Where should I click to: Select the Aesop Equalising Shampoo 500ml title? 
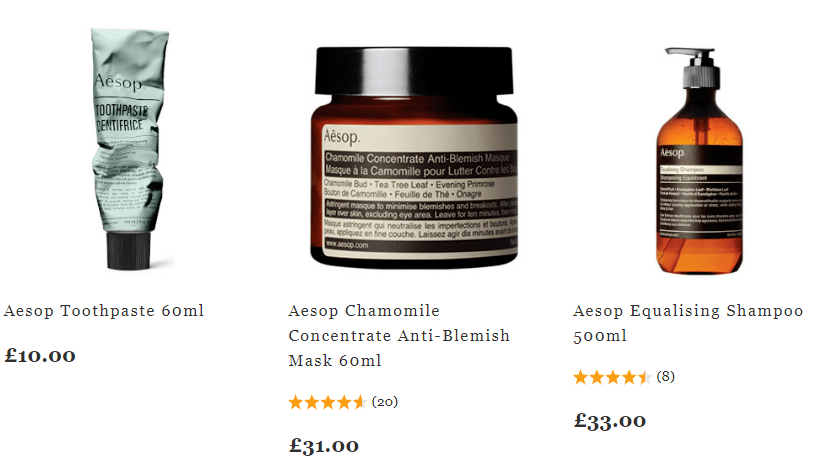[x=688, y=323]
